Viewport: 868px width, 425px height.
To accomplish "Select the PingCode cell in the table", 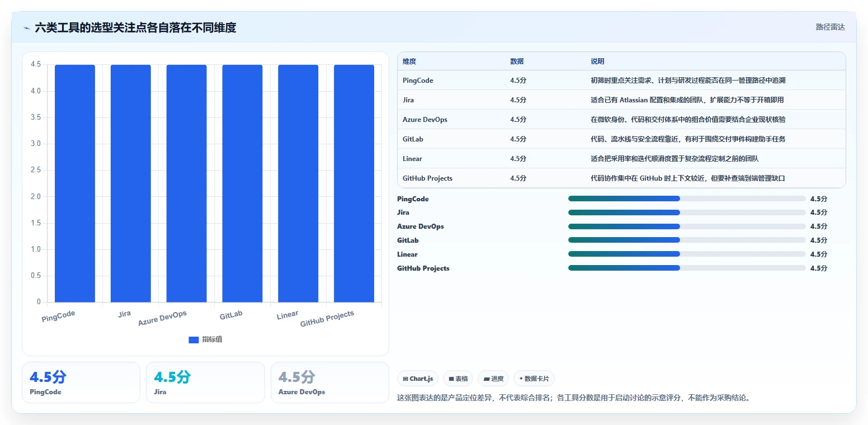I will 418,81.
